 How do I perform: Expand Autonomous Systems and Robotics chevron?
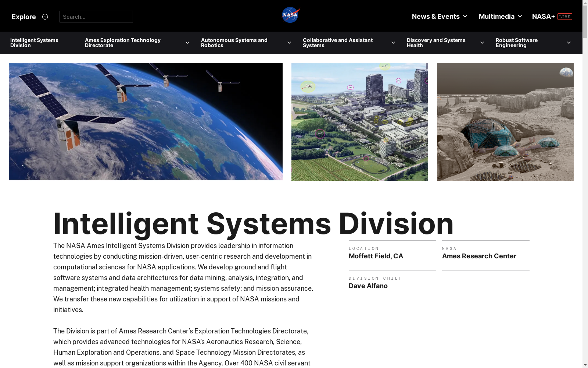[x=289, y=43]
